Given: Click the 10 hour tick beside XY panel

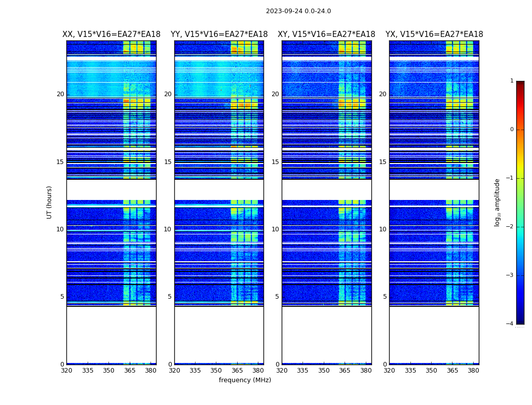Looking at the screenshot, I should pos(275,229).
